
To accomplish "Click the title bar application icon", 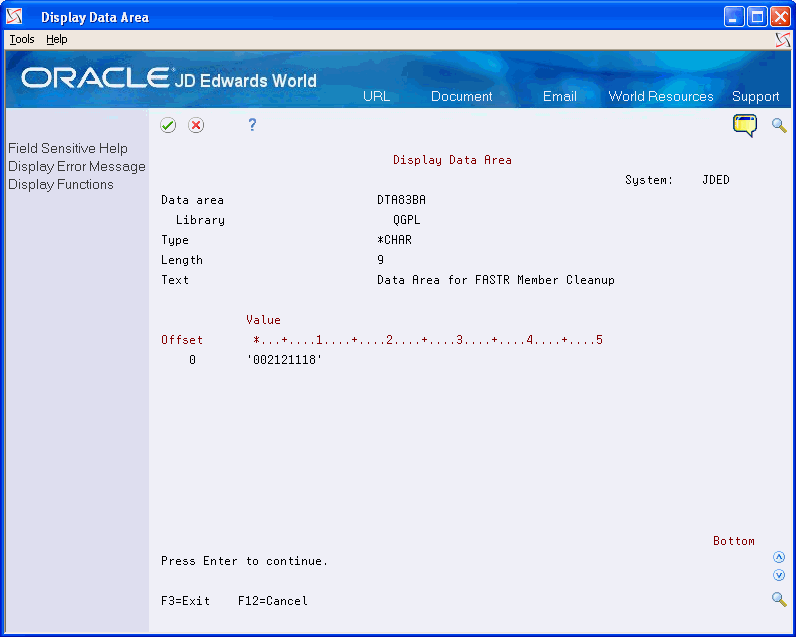I will 14,17.
